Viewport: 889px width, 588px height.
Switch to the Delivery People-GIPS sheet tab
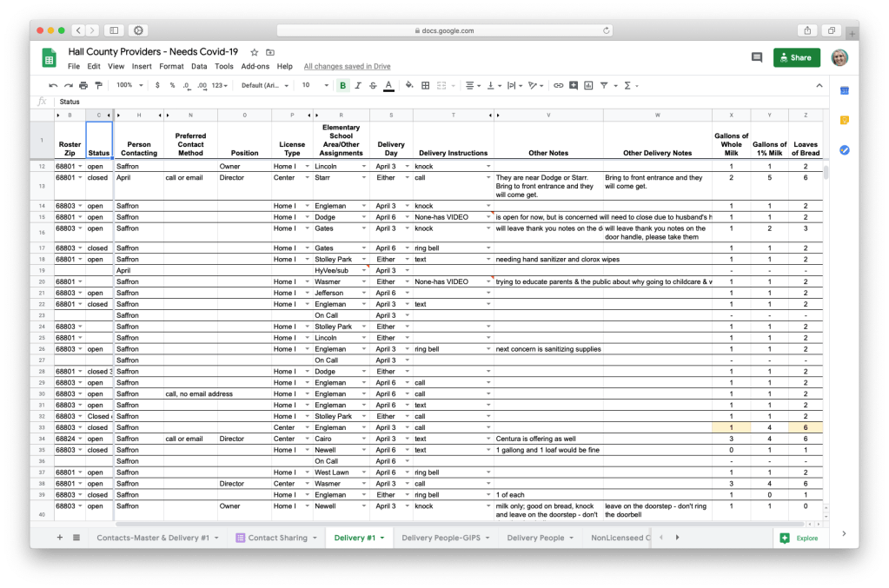pos(445,538)
